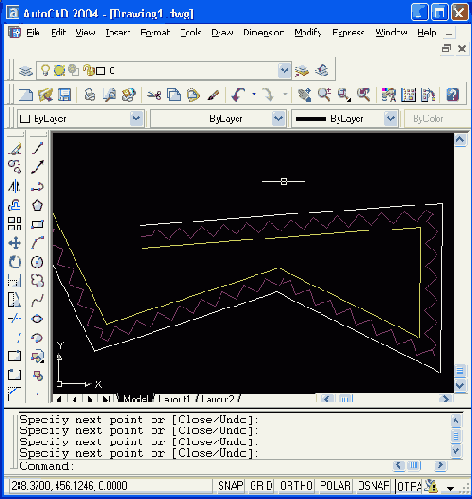Switch to the Layout1 tab

pos(174,399)
